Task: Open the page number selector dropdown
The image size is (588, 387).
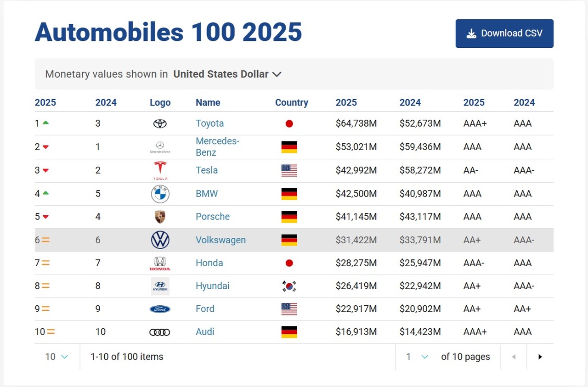Action: click(x=417, y=357)
